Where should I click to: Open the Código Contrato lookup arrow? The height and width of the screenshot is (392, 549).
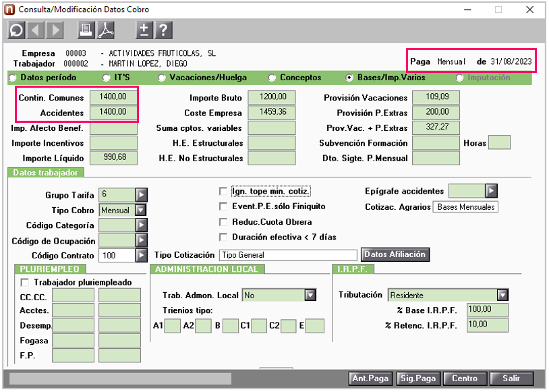point(141,255)
